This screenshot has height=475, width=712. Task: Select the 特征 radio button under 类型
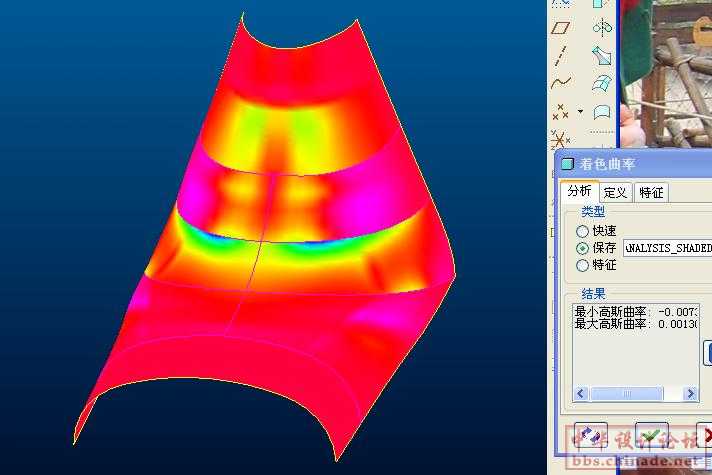[583, 265]
